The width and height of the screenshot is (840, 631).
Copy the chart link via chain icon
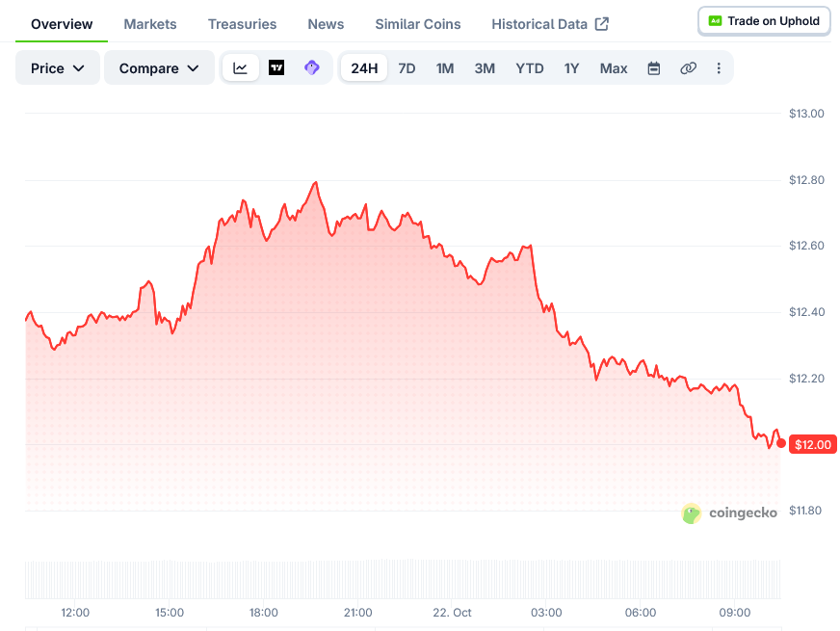coord(688,68)
